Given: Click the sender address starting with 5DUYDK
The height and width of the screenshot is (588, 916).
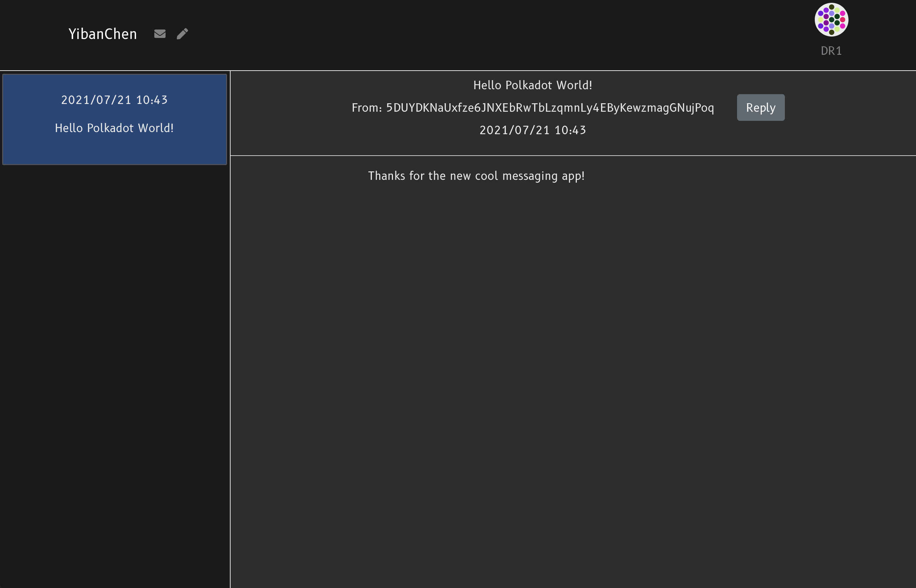Looking at the screenshot, I should click(x=550, y=108).
